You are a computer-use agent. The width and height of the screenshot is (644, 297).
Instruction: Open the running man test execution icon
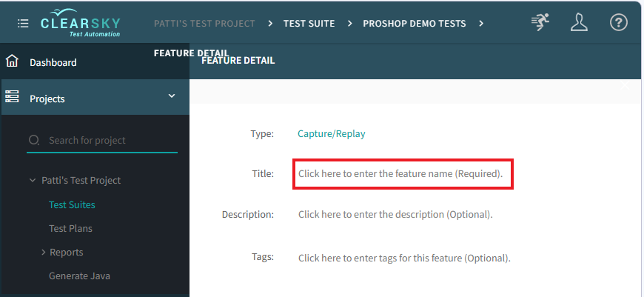click(x=540, y=23)
